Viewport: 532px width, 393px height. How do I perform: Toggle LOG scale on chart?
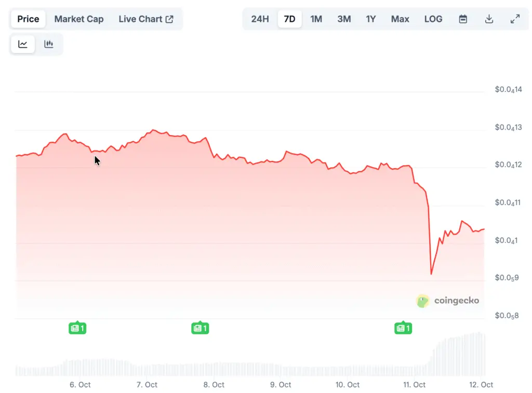click(x=433, y=19)
